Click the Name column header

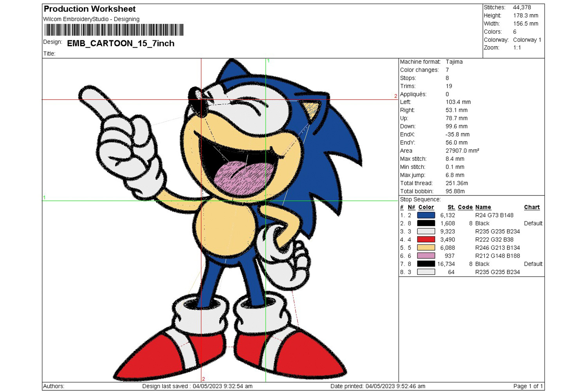point(483,207)
